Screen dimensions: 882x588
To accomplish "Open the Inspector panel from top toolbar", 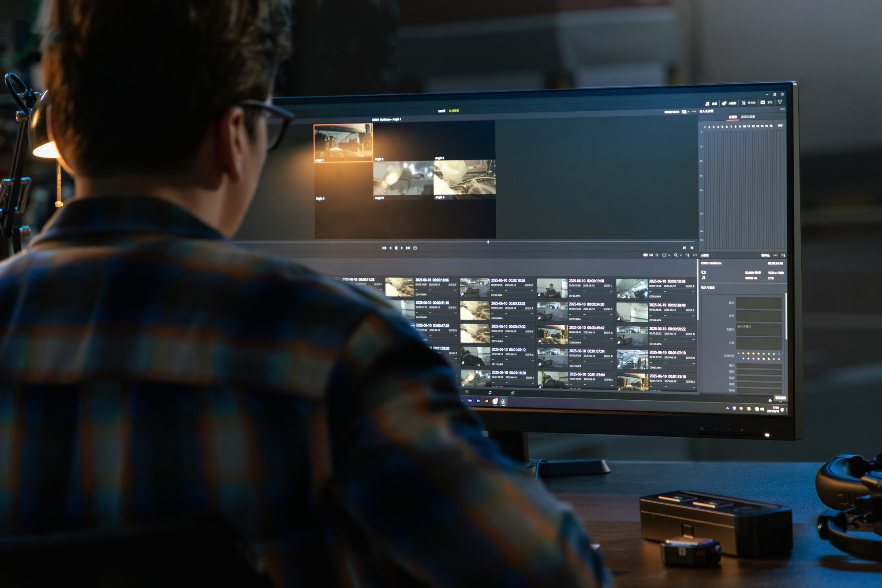I will 748,103.
